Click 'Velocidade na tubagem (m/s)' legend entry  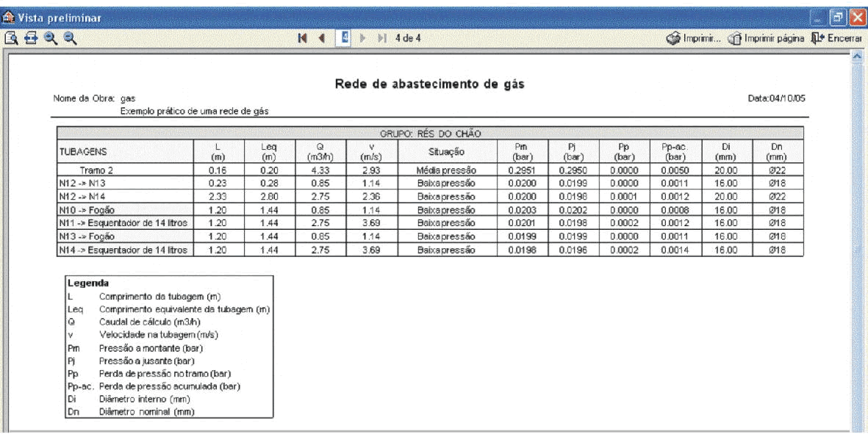[x=158, y=335]
